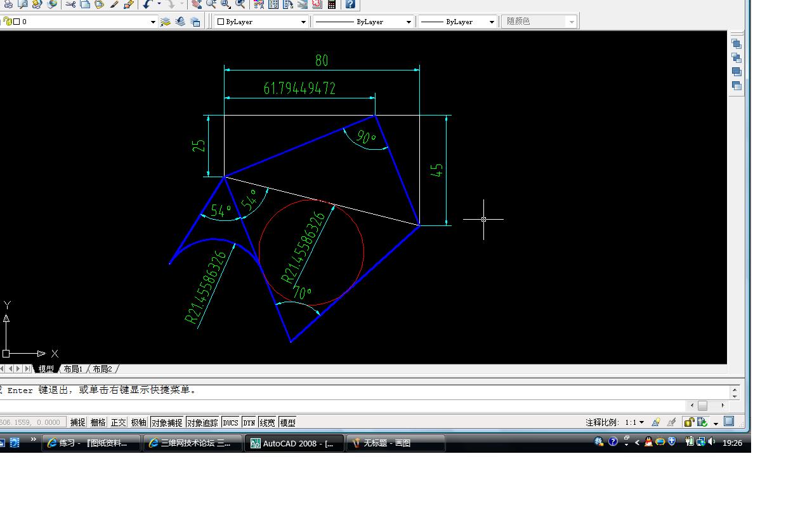Open the QuickCalc calculator icon

331,4
